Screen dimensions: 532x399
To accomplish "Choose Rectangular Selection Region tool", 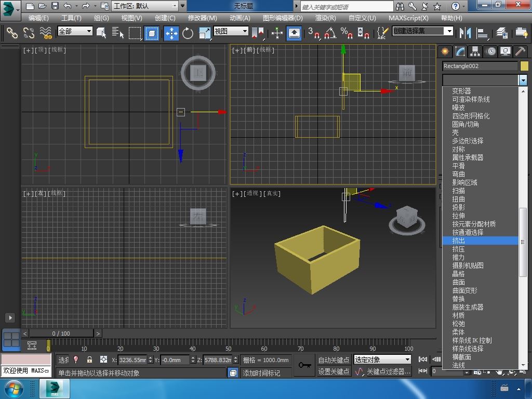I will (x=135, y=33).
